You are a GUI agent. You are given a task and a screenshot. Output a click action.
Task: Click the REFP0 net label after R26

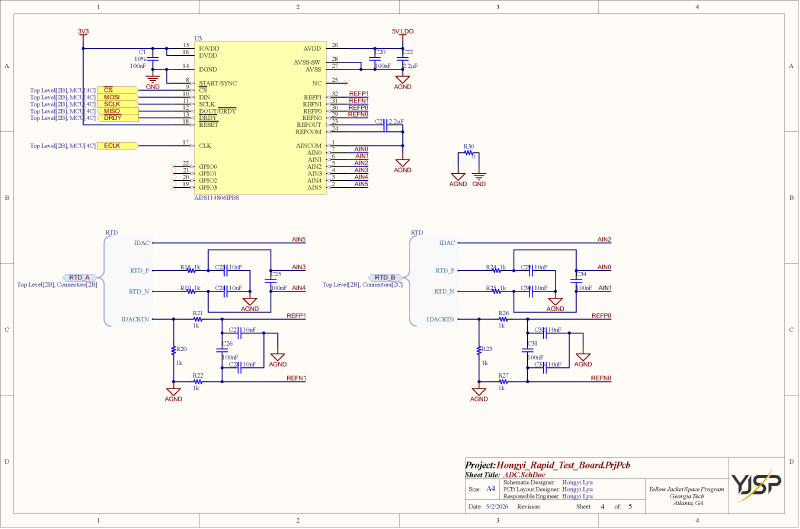(601, 316)
